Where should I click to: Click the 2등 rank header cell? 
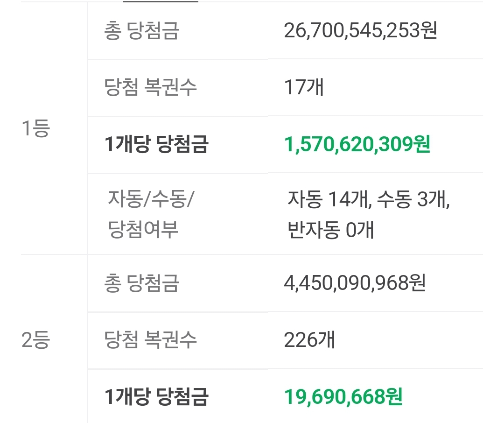pos(35,340)
